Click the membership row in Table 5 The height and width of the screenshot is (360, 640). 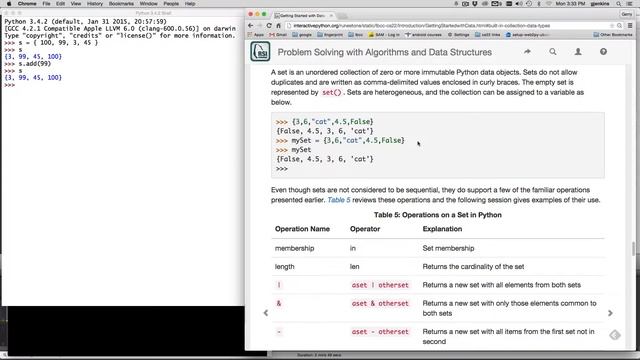coord(438,248)
